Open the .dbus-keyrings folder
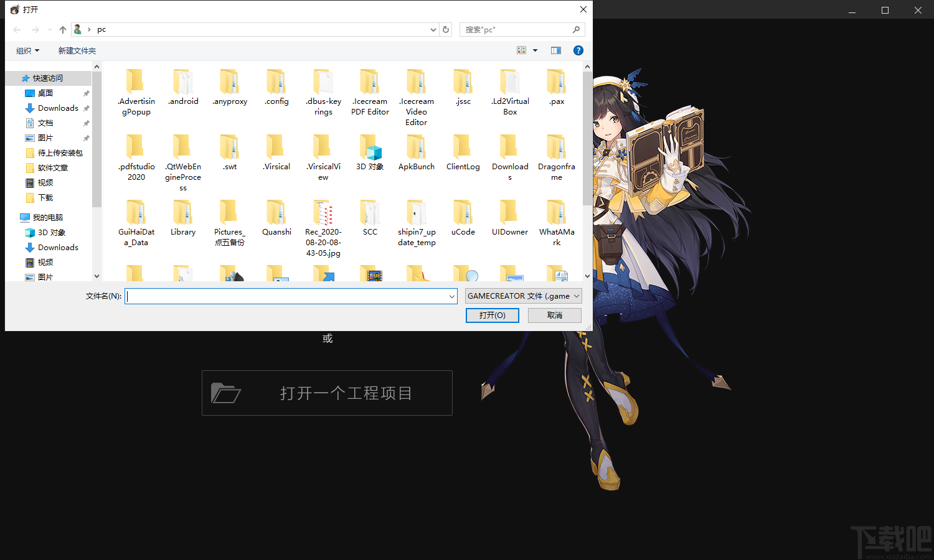This screenshot has width=934, height=560. tap(323, 92)
